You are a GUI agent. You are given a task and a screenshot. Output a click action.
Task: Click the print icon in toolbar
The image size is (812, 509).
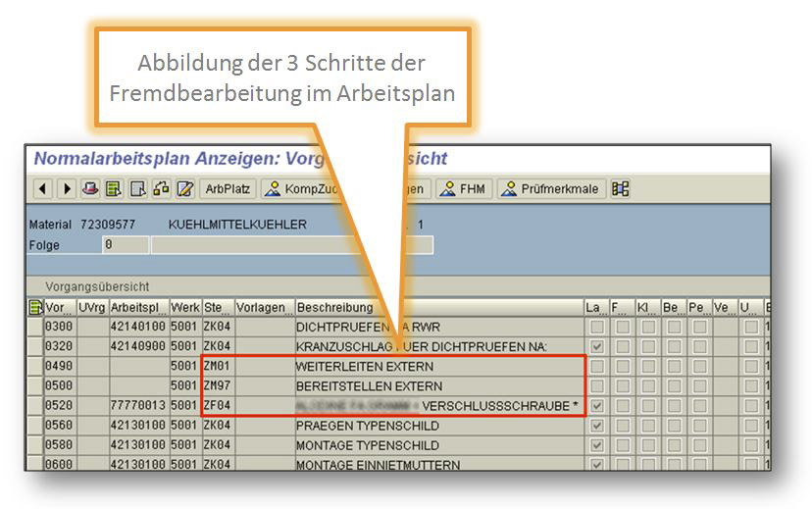[x=90, y=189]
